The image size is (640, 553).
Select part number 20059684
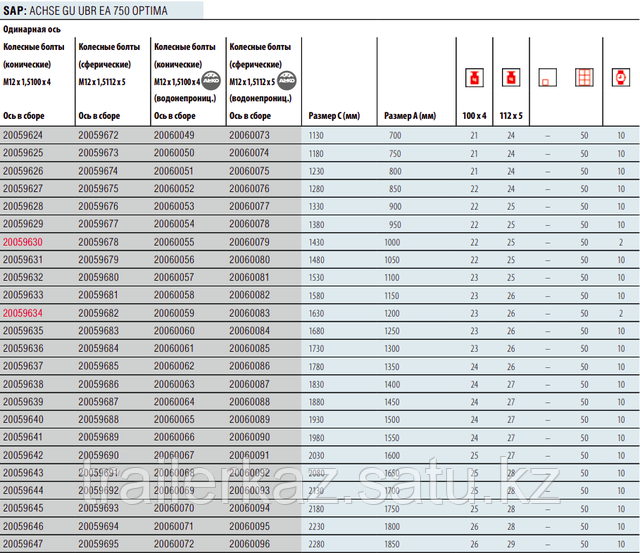point(98,349)
